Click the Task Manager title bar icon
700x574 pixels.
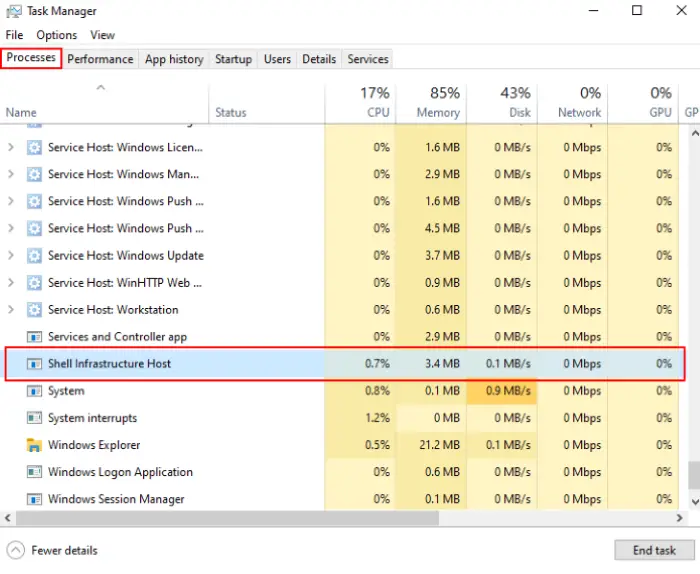pyautogui.click(x=13, y=11)
